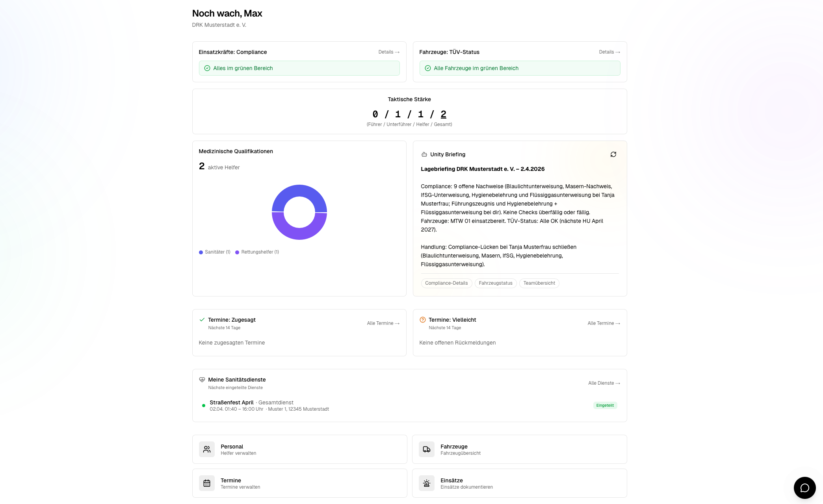
Task: Click the Personal people icon
Action: click(206, 449)
